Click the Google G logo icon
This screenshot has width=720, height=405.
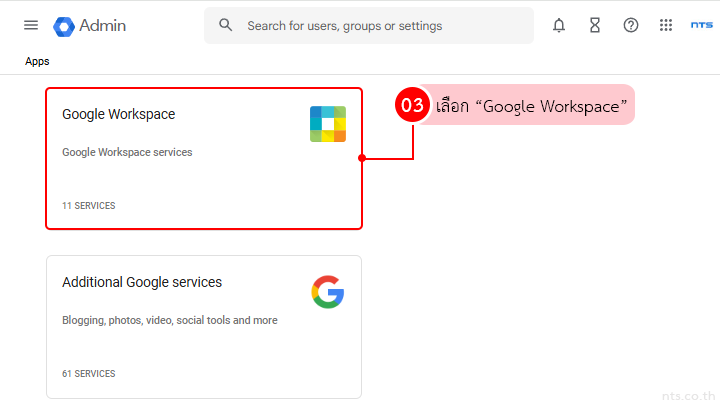pos(327,292)
